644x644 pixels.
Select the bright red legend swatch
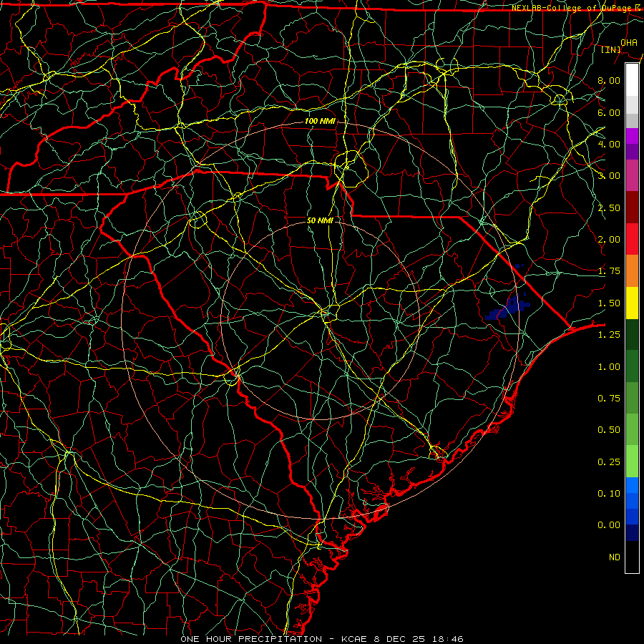click(x=632, y=240)
